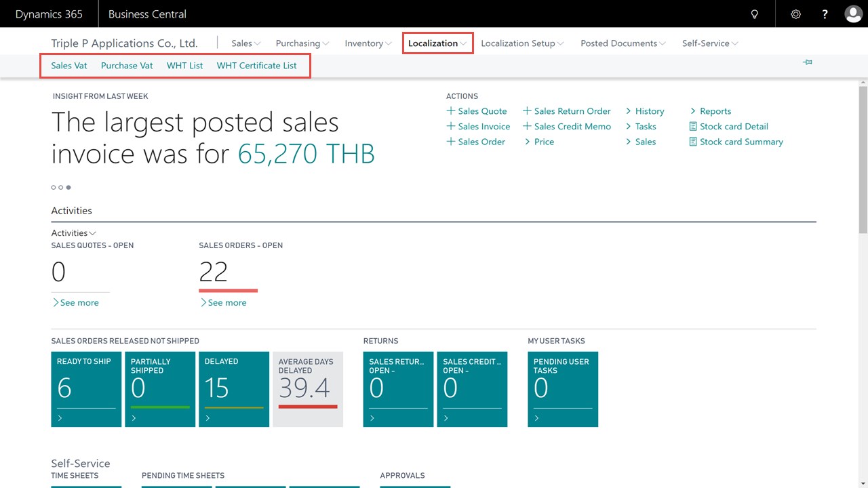
Task: Click the help question mark icon
Action: (x=825, y=14)
